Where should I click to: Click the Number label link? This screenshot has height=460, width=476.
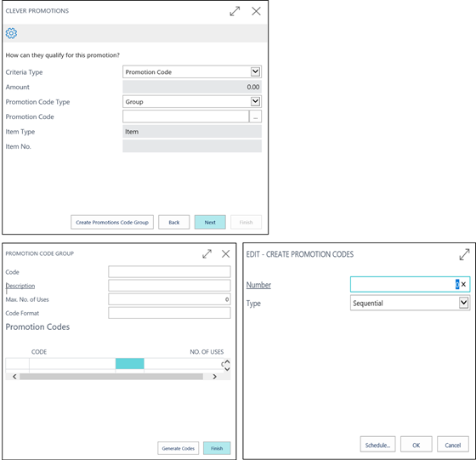point(258,285)
